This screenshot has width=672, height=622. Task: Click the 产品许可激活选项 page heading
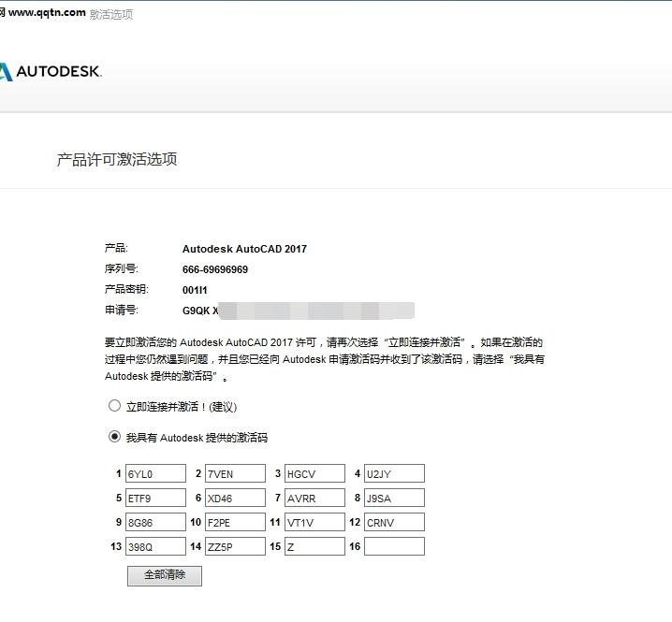[x=117, y=159]
